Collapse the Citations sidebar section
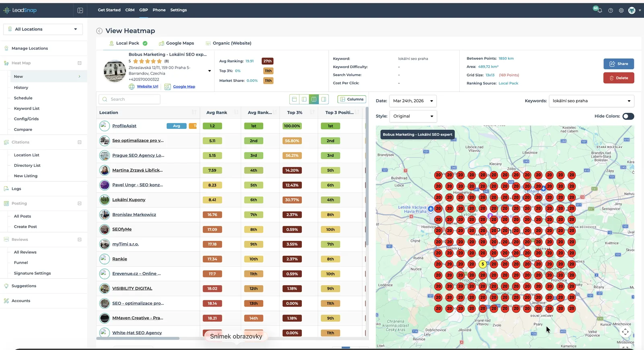Image resolution: width=644 pixels, height=350 pixels. point(79,142)
